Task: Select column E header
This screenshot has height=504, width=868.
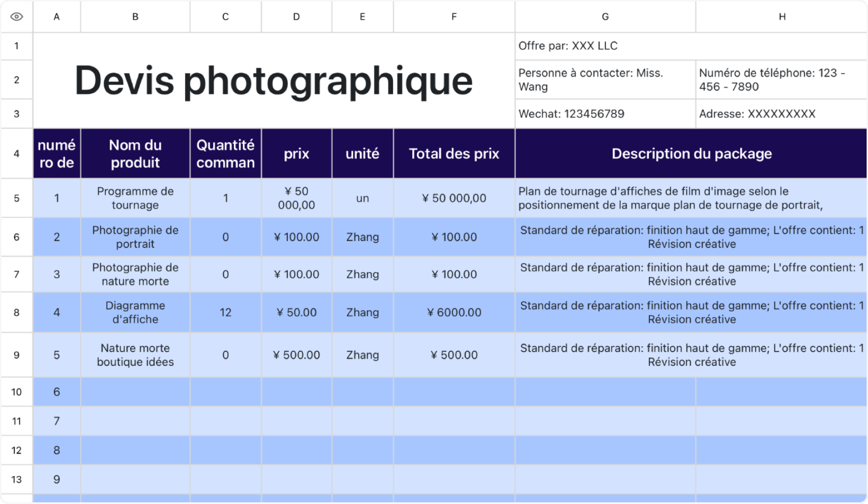Action: pos(362,17)
